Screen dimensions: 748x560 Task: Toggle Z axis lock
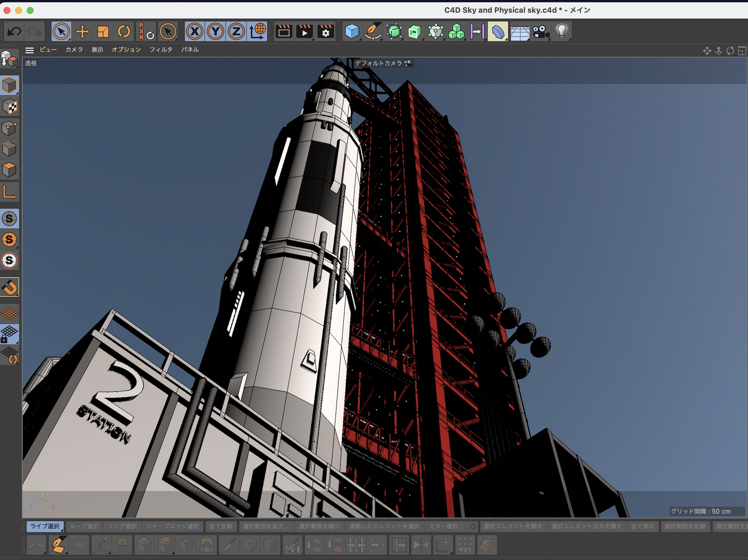[x=236, y=31]
